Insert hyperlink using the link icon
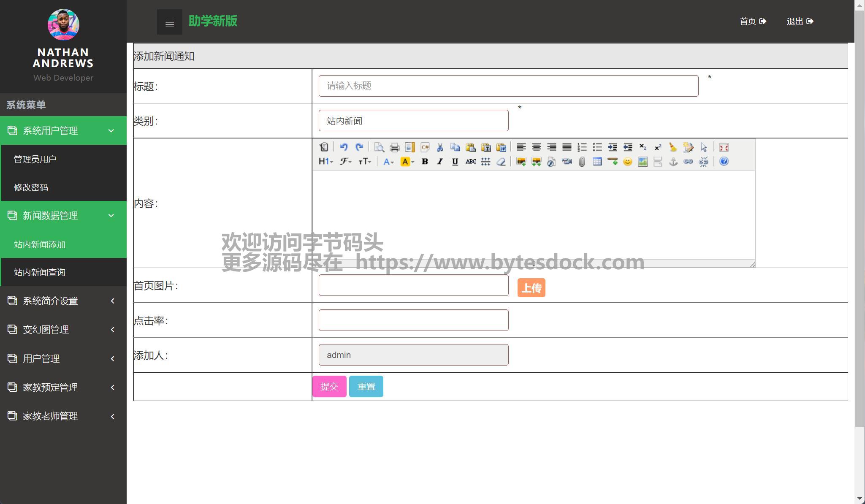 coord(688,161)
